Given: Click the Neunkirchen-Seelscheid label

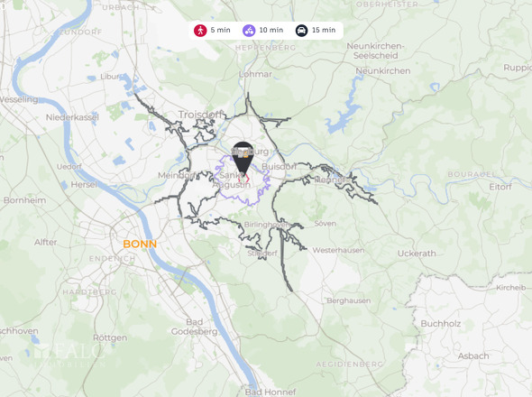Looking at the screenshot, I should [x=375, y=51].
